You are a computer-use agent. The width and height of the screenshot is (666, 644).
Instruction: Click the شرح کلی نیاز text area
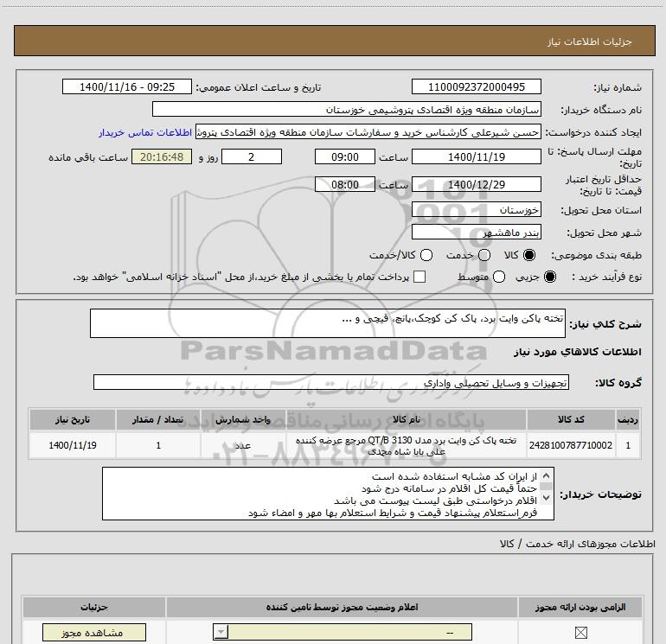click(x=328, y=323)
